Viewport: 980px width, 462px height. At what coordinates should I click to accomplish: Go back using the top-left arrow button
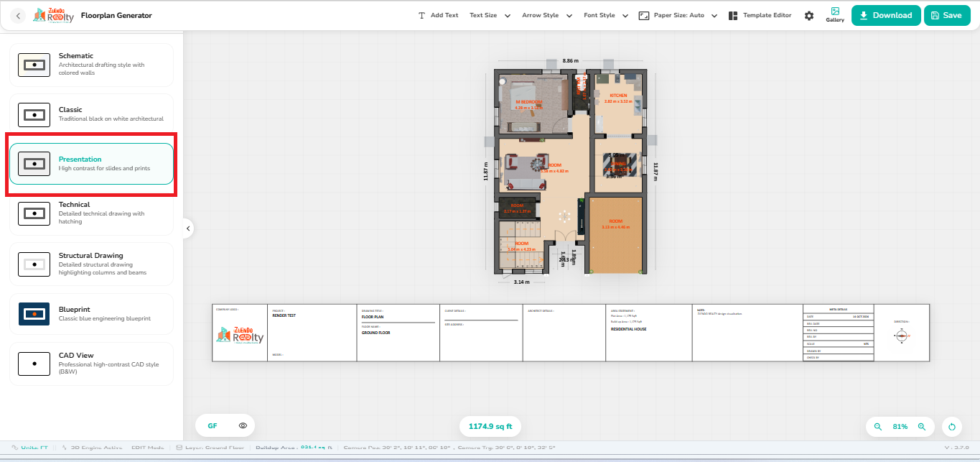[x=18, y=15]
